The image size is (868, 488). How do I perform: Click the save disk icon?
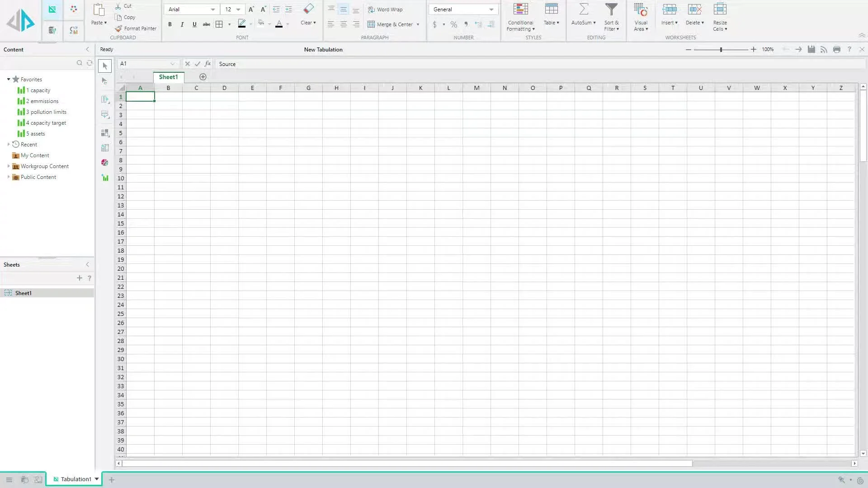tap(811, 49)
